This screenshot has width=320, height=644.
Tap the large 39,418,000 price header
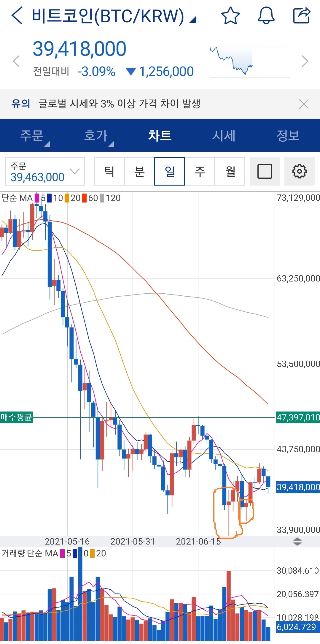click(x=79, y=49)
